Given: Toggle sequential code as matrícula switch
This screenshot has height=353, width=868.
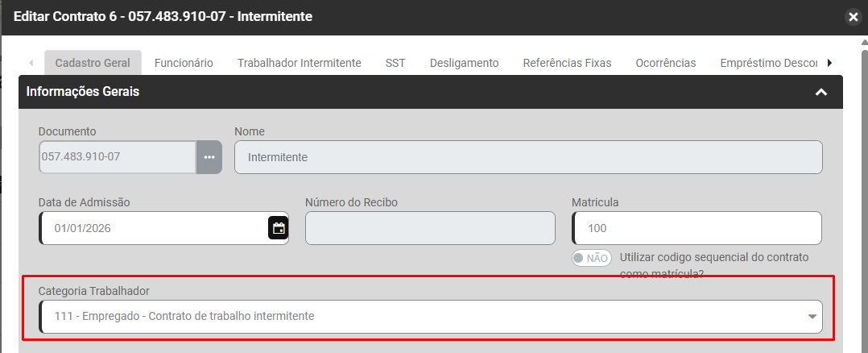Looking at the screenshot, I should tap(591, 258).
